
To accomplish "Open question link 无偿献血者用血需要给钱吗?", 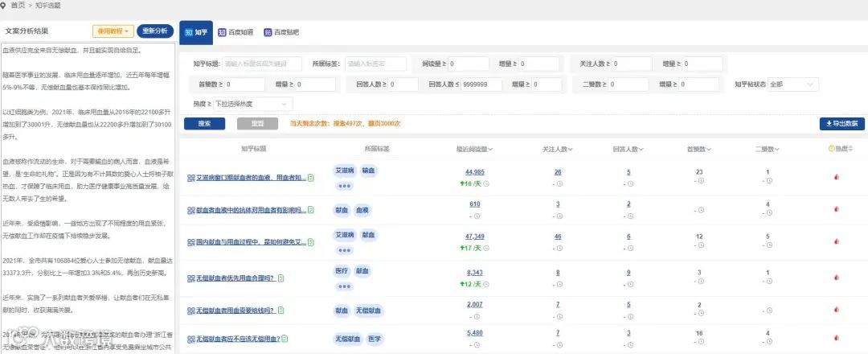I will [235, 311].
